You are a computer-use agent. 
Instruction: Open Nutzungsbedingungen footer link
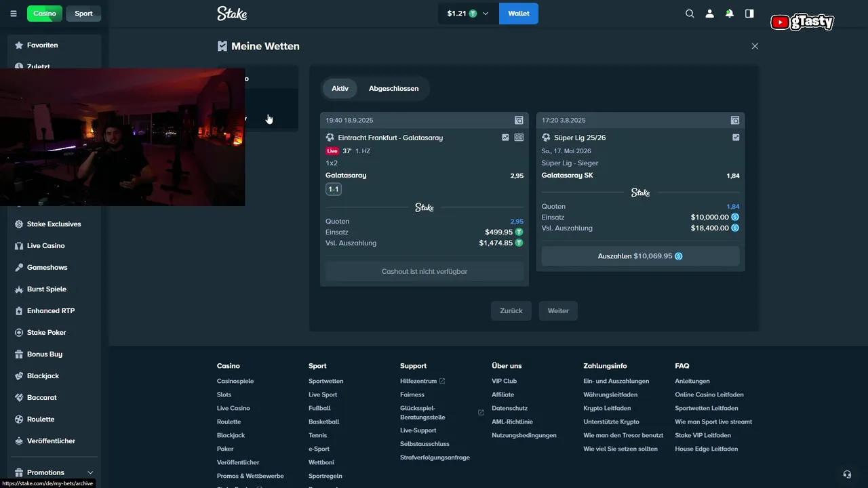[x=524, y=435]
